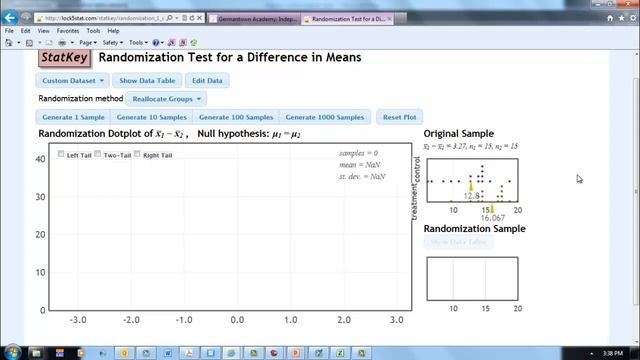The image size is (640, 360).
Task: Open the PowerPoint icon in the taskbar
Action: 296,353
